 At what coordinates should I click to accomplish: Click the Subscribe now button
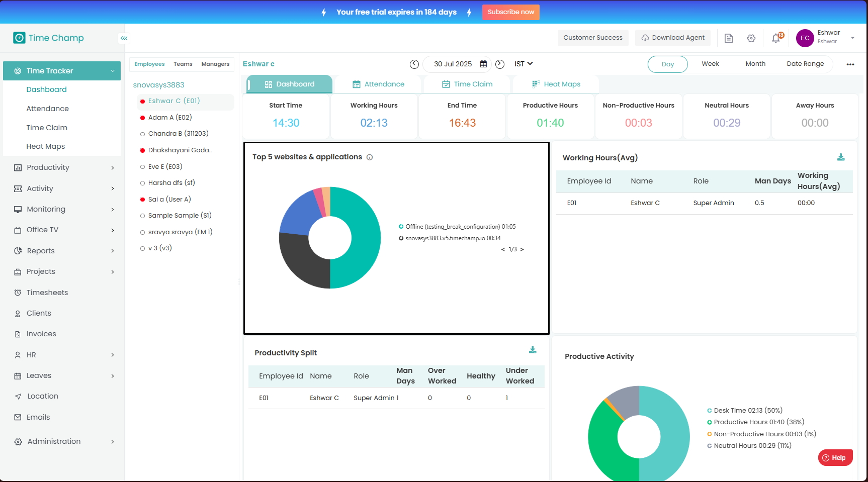[x=510, y=12]
